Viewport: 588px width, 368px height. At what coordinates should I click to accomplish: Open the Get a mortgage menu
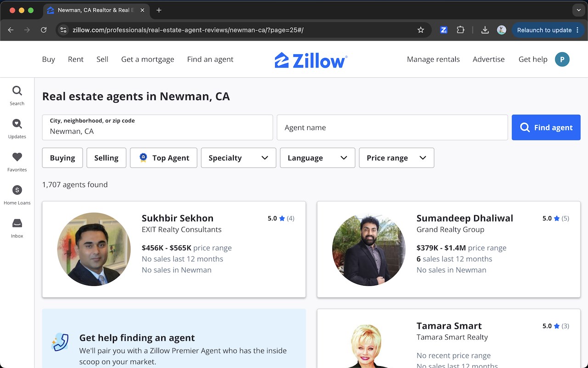(x=147, y=59)
